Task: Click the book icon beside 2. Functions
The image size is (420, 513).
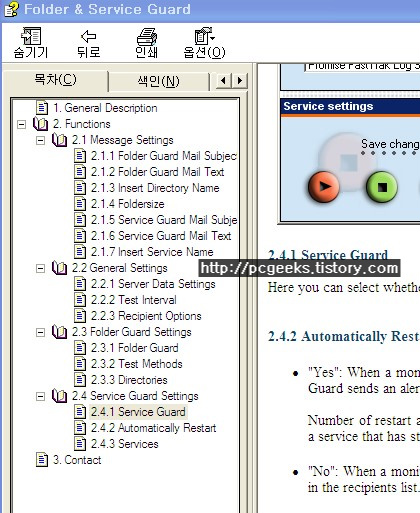Action: [41, 124]
